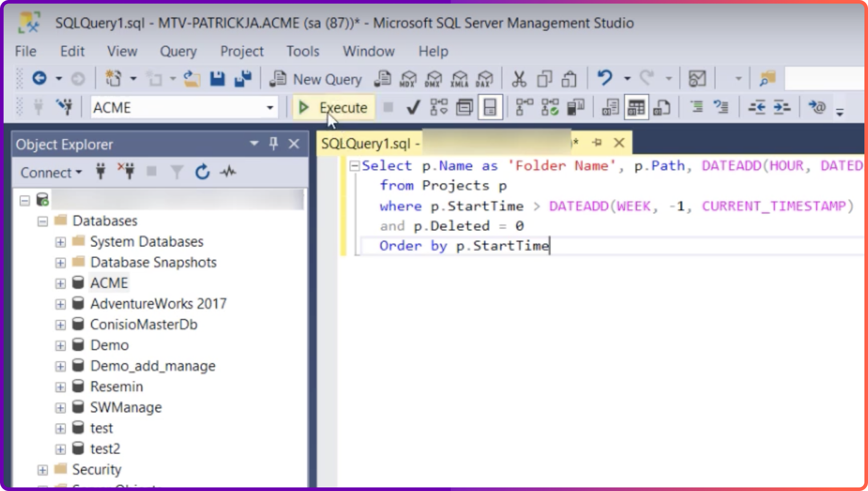868x491 pixels.
Task: Open the Tools menu
Action: point(303,51)
